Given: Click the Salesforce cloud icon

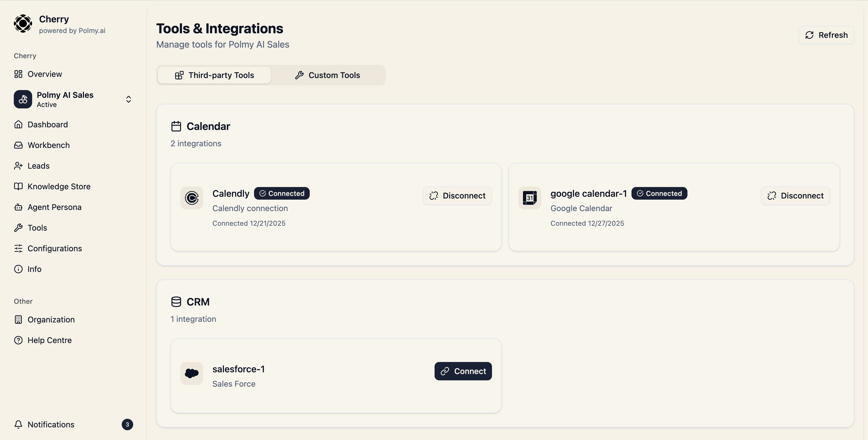Looking at the screenshot, I should click(191, 373).
